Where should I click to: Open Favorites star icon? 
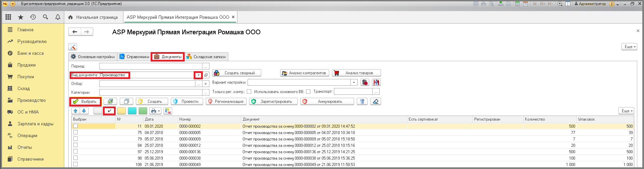(21, 17)
